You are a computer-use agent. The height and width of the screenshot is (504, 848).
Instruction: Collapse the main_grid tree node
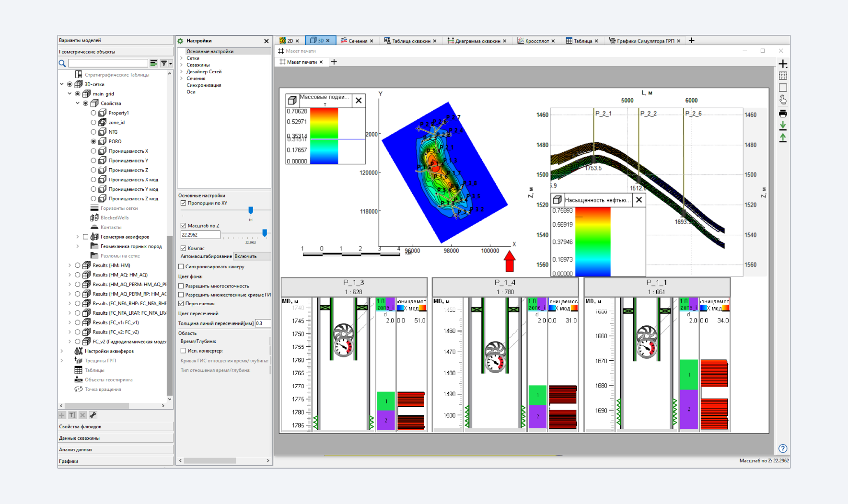click(x=70, y=94)
